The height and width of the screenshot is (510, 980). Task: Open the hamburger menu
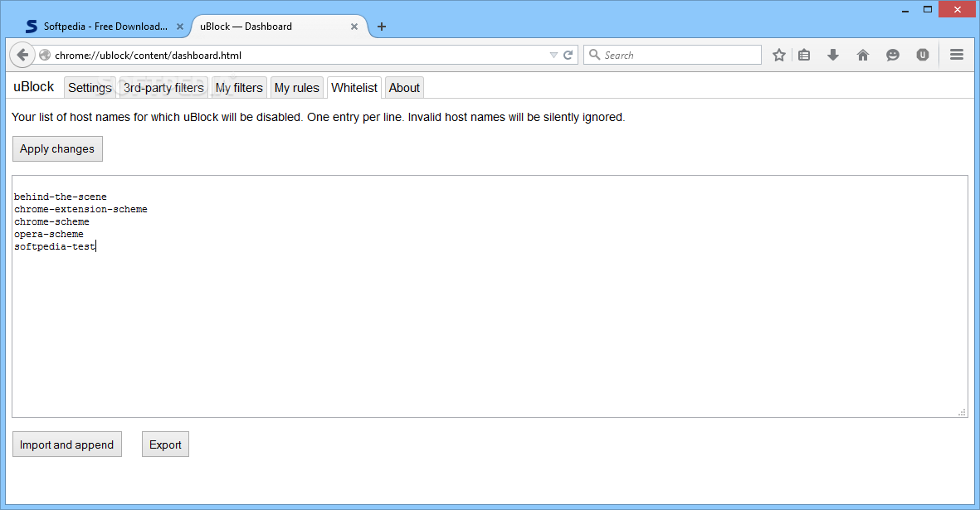[956, 55]
